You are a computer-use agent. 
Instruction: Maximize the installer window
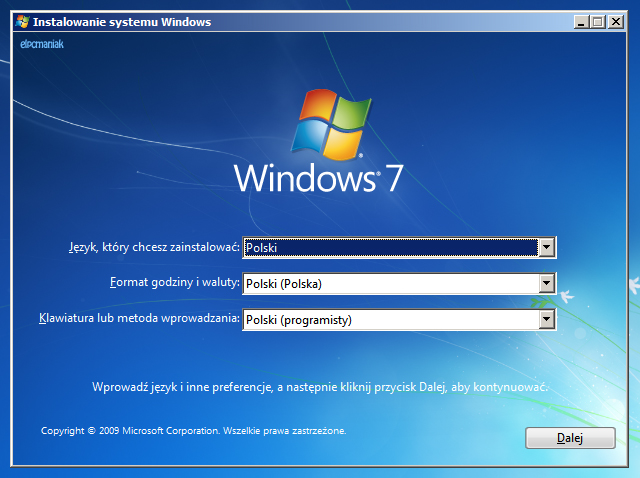pos(600,21)
